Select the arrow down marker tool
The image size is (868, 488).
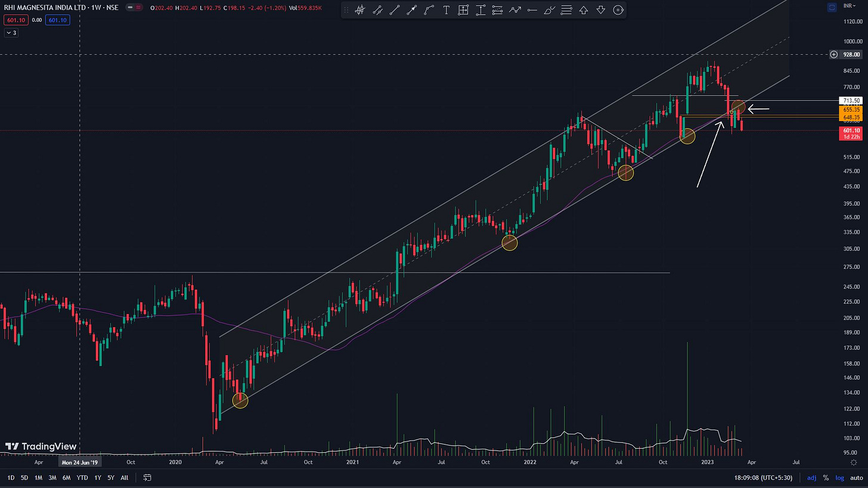tap(601, 10)
